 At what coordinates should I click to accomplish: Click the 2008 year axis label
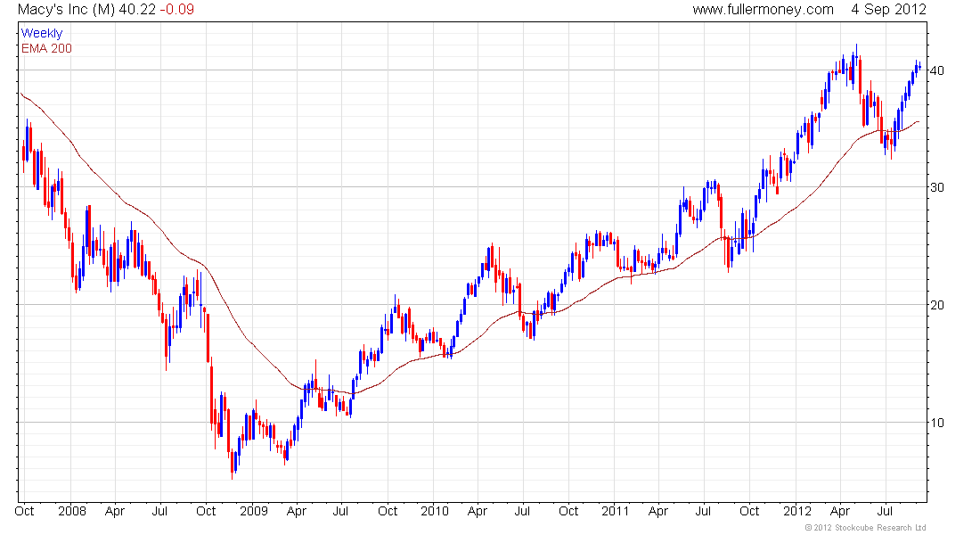coord(72,511)
